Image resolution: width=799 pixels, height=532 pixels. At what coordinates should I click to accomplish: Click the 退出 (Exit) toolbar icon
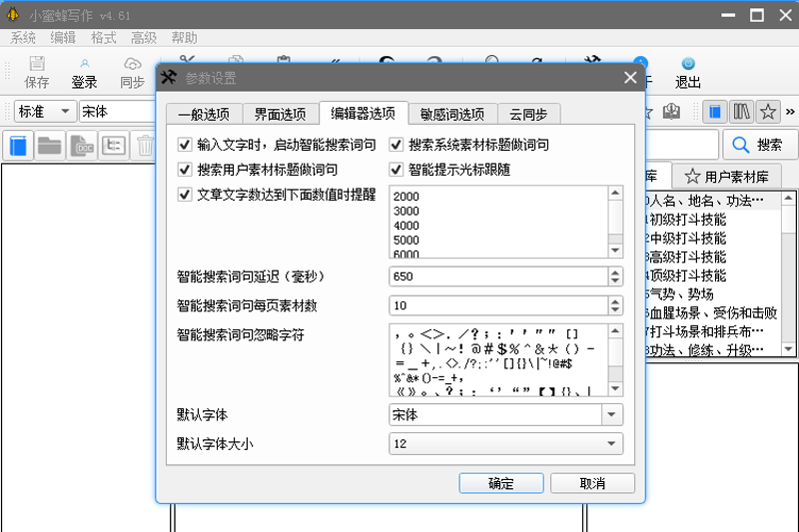687,72
